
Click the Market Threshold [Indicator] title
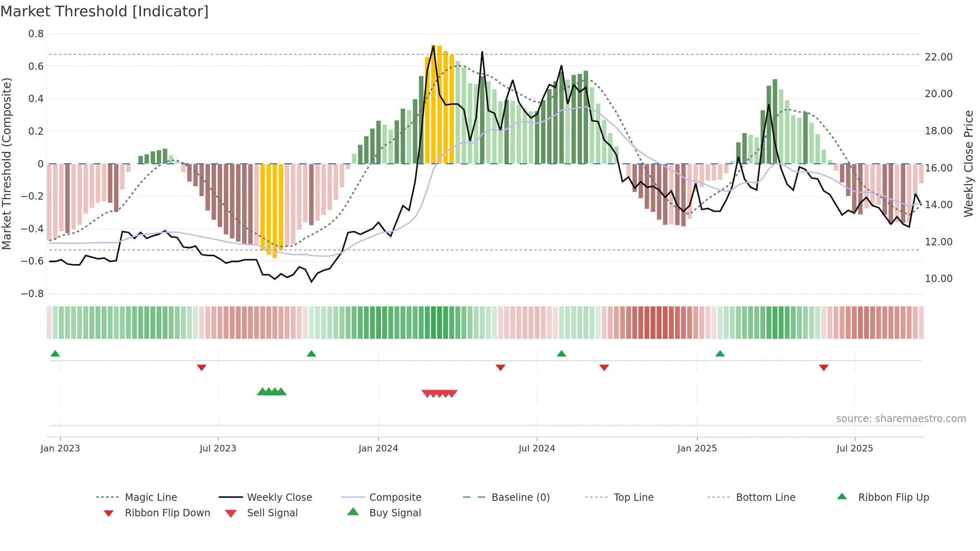(x=105, y=11)
